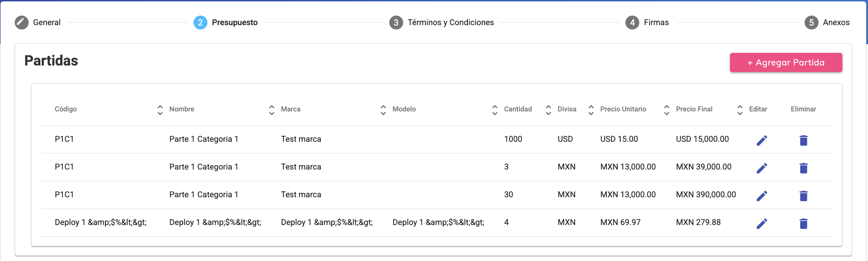Image resolution: width=868 pixels, height=261 pixels.
Task: Select the MXN 279.88 final price cell
Action: (698, 222)
